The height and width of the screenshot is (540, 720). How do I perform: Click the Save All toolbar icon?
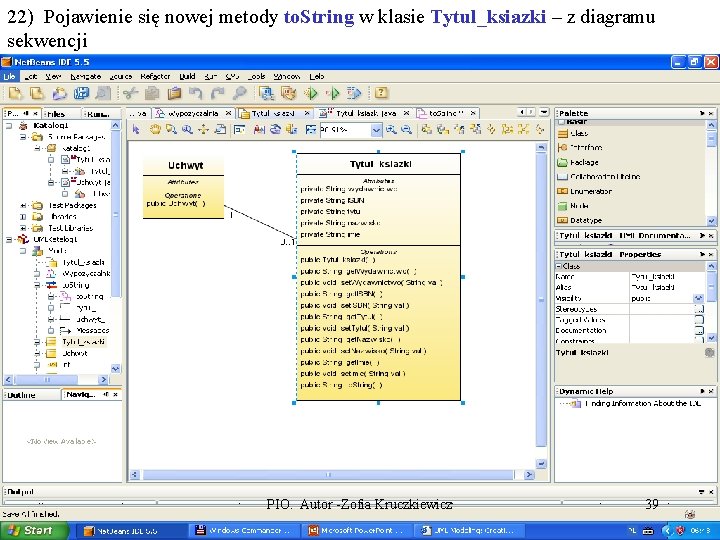pyautogui.click(x=81, y=93)
